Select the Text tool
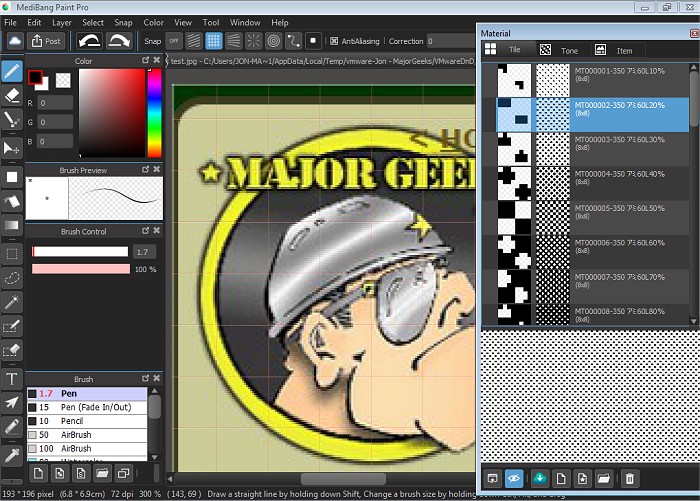The width and height of the screenshot is (700, 501). [12, 379]
